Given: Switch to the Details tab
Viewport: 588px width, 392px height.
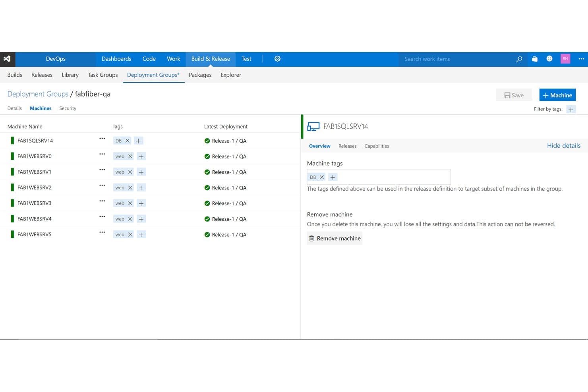Looking at the screenshot, I should pyautogui.click(x=15, y=108).
